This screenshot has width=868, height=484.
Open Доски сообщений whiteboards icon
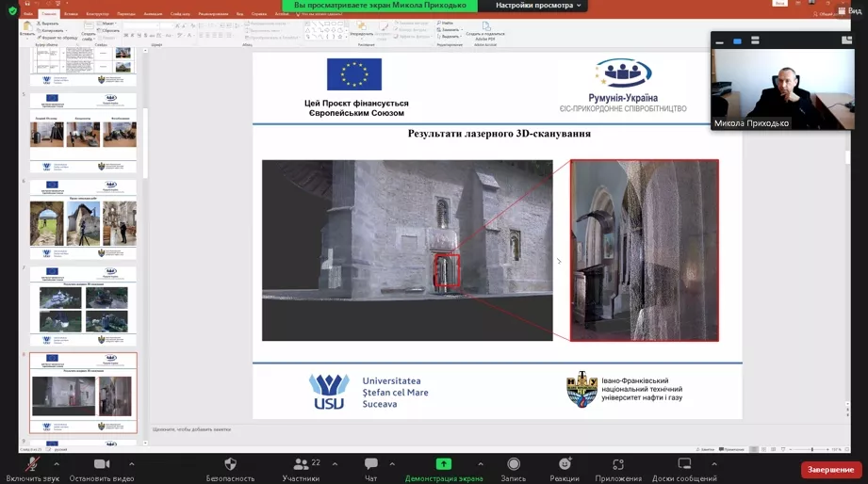pyautogui.click(x=685, y=464)
